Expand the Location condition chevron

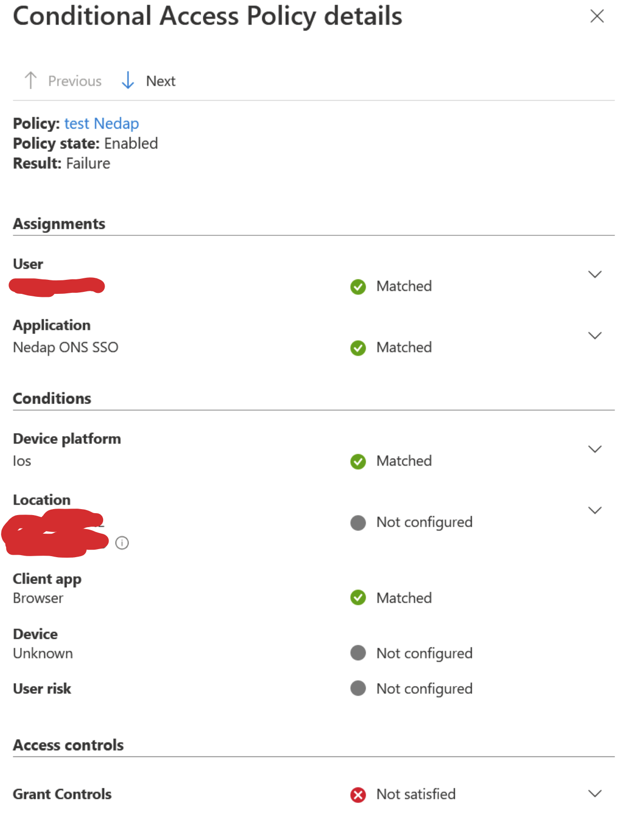pyautogui.click(x=594, y=510)
